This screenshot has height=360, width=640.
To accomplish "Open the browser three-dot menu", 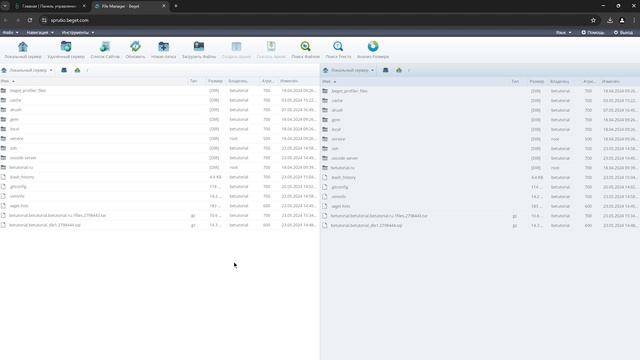I will 634,20.
